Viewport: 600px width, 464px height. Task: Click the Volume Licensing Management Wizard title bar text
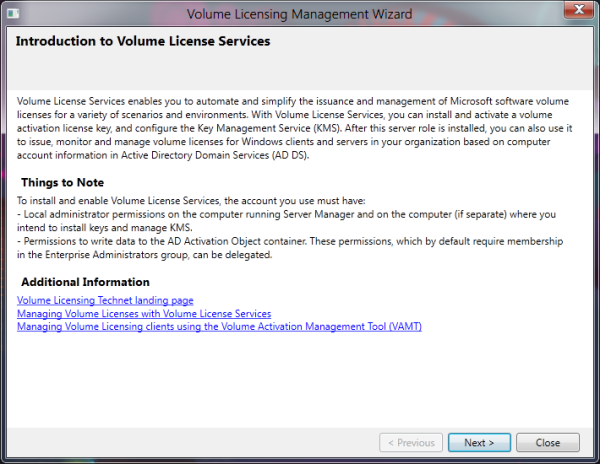(x=299, y=14)
